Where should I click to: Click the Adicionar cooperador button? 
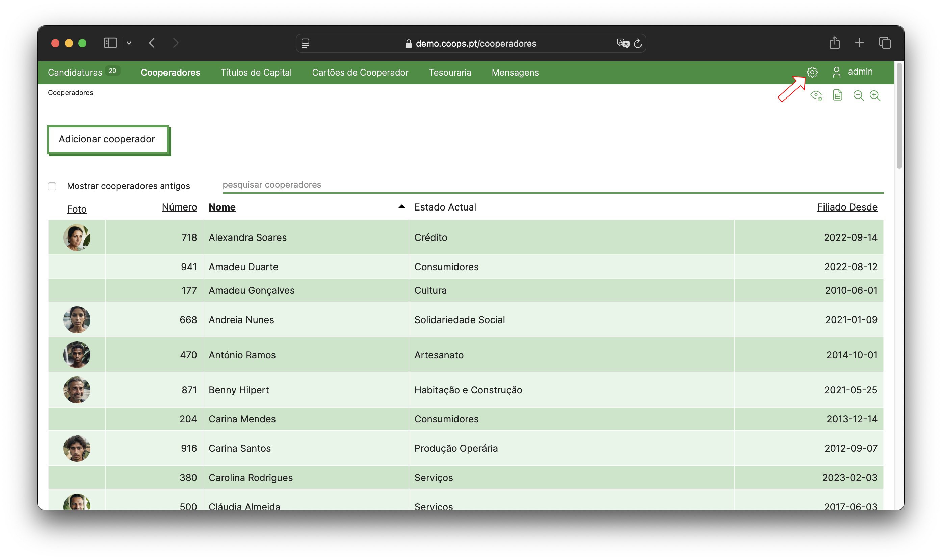click(x=107, y=139)
